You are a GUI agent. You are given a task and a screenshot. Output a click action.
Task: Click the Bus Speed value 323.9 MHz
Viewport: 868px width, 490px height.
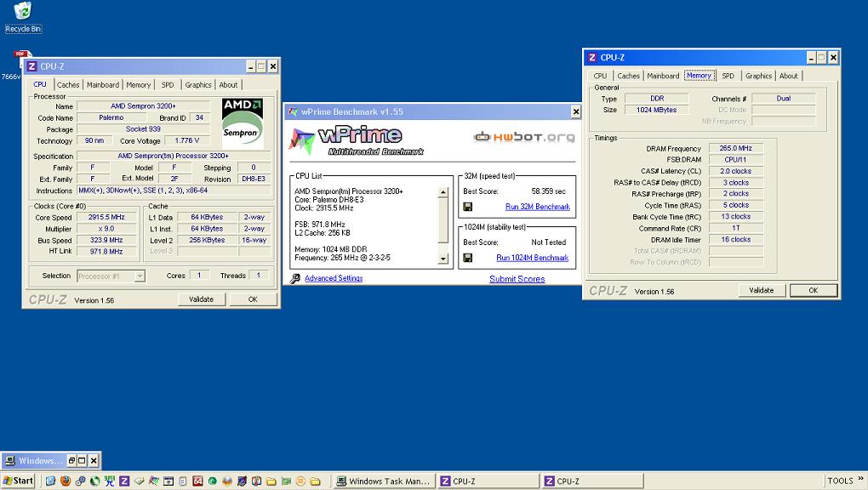(x=107, y=240)
